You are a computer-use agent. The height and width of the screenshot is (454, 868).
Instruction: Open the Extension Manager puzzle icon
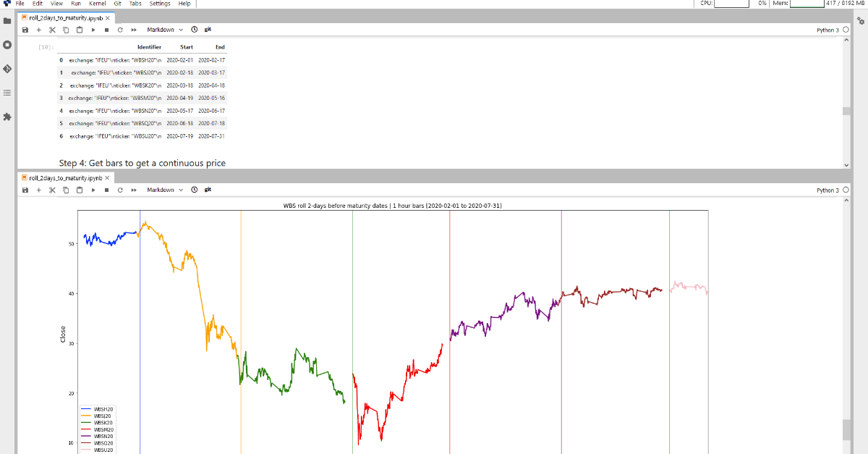[7, 117]
